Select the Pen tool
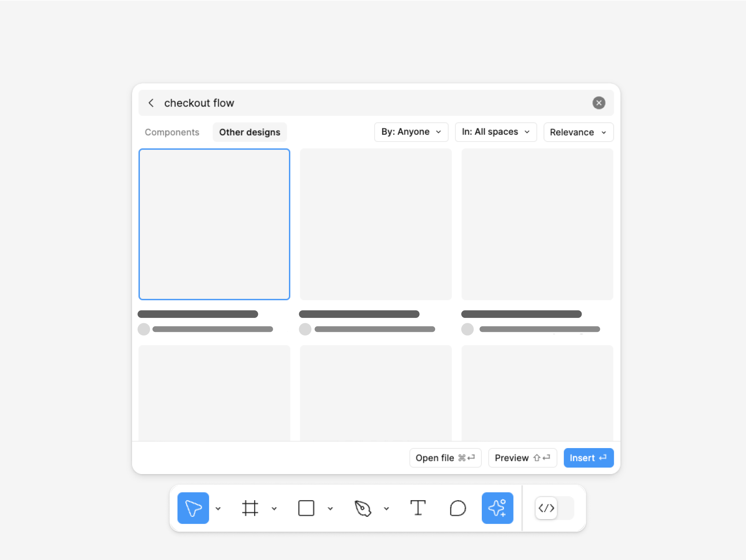The height and width of the screenshot is (560, 746). (363, 508)
